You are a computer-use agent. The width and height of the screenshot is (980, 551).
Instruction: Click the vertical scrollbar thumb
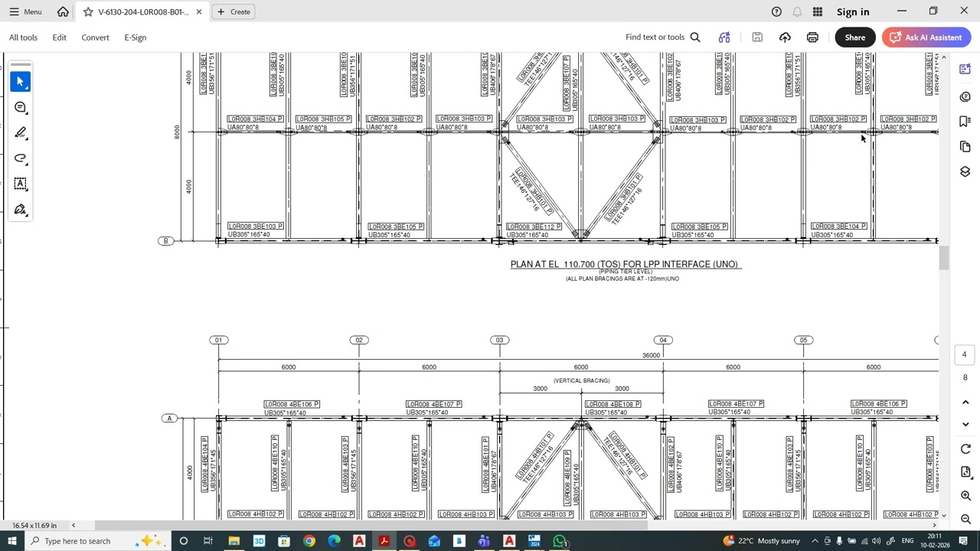coord(944,258)
